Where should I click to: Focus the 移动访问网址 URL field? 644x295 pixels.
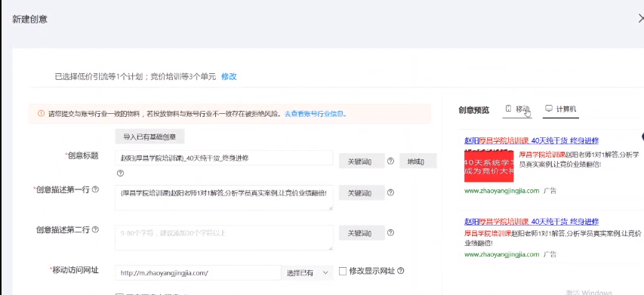click(198, 272)
